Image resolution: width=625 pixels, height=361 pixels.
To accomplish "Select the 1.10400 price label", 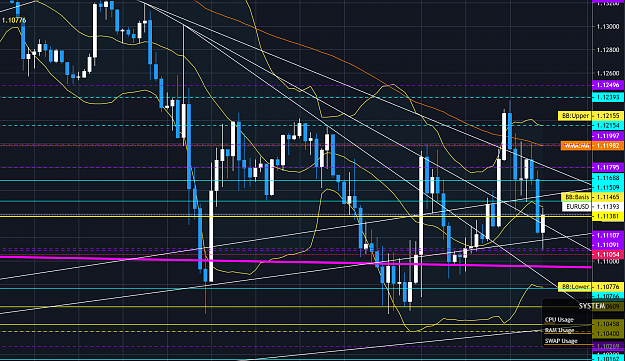I will coord(608,333).
